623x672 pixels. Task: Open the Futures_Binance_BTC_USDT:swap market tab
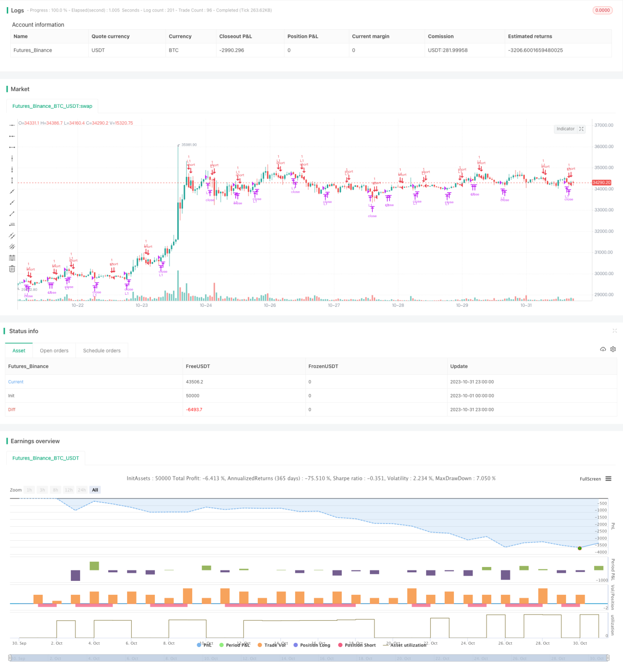[52, 106]
